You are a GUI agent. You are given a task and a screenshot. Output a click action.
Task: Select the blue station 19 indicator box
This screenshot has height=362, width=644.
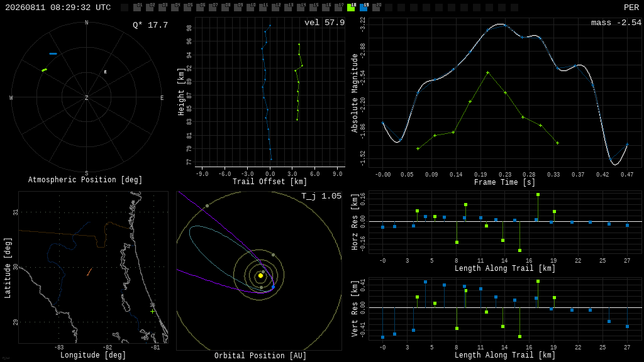364,8
